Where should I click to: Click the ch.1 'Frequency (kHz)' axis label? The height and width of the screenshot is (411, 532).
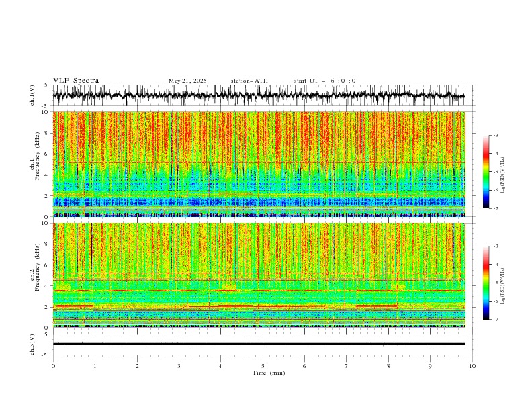coord(38,156)
